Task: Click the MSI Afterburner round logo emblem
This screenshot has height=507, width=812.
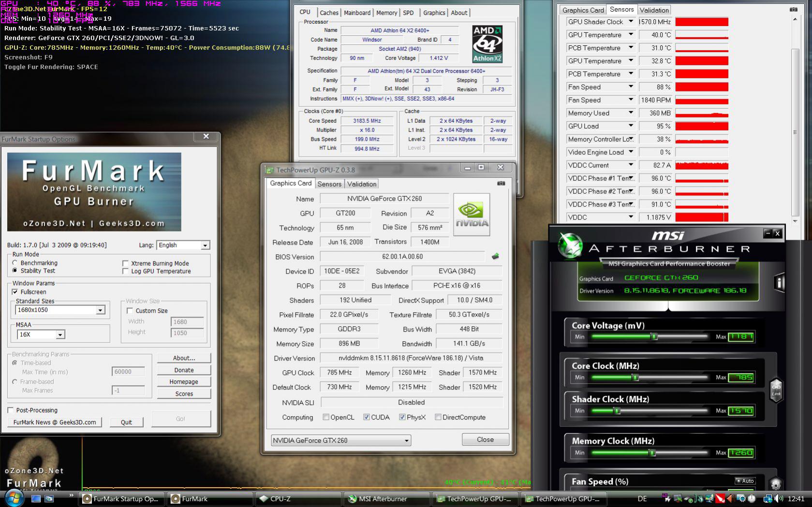Action: pos(570,245)
